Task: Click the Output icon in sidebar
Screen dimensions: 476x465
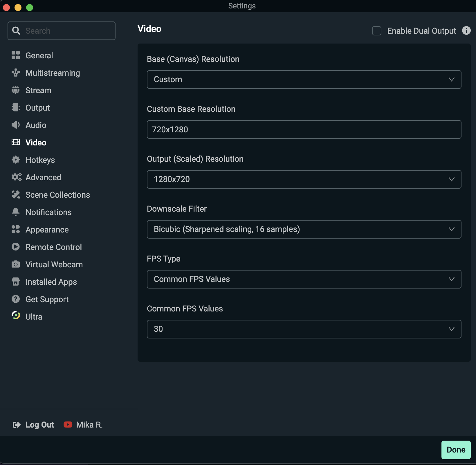Action: (x=16, y=107)
